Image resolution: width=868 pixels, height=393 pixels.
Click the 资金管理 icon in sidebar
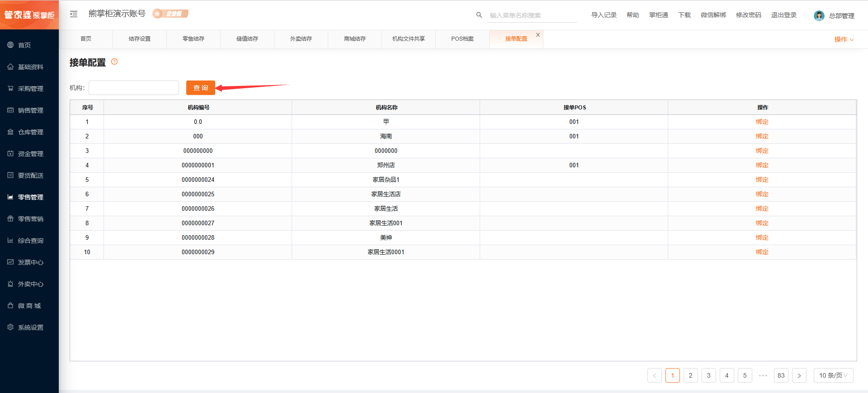(10, 153)
